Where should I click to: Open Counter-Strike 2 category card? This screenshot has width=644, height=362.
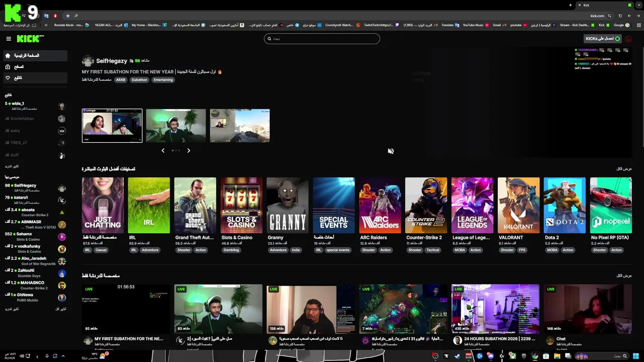(426, 206)
